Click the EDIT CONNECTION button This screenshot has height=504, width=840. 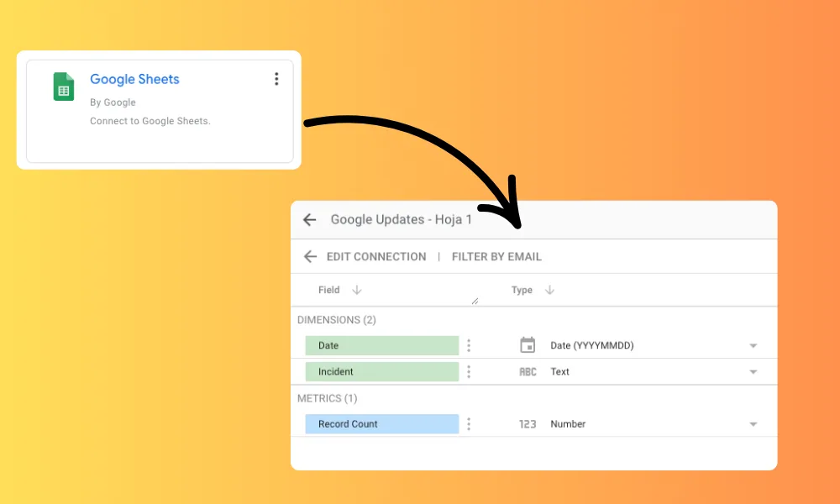pyautogui.click(x=375, y=256)
